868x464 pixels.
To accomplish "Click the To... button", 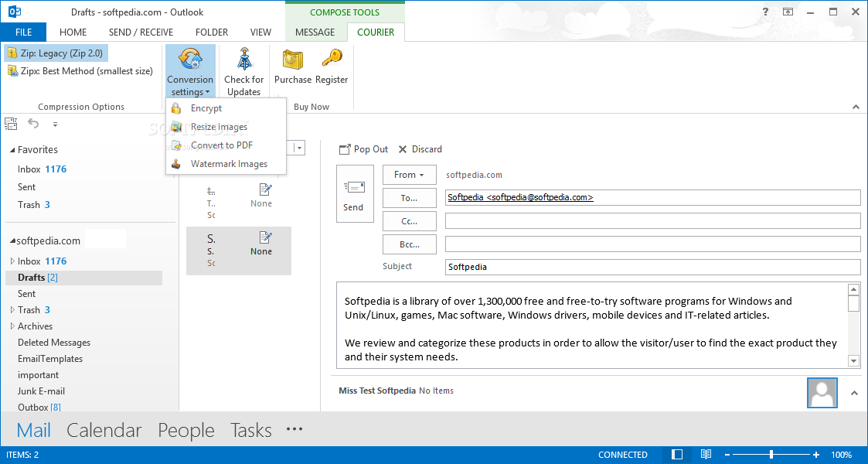I will click(x=409, y=198).
